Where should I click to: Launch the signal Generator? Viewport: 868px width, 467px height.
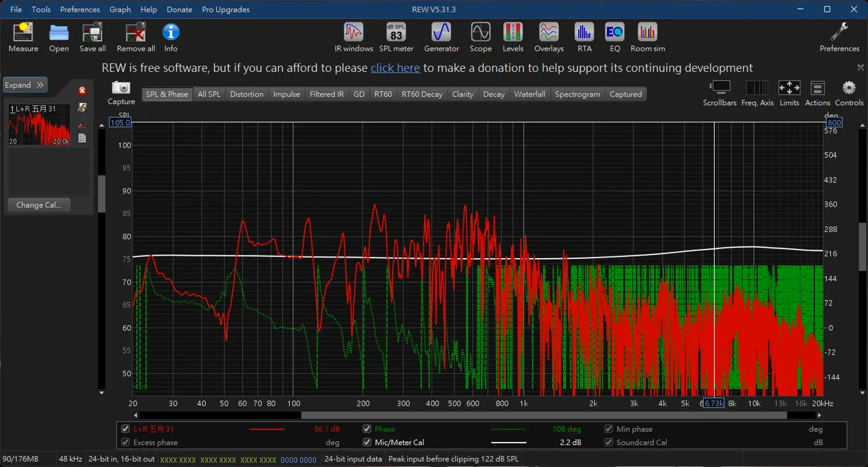[441, 32]
